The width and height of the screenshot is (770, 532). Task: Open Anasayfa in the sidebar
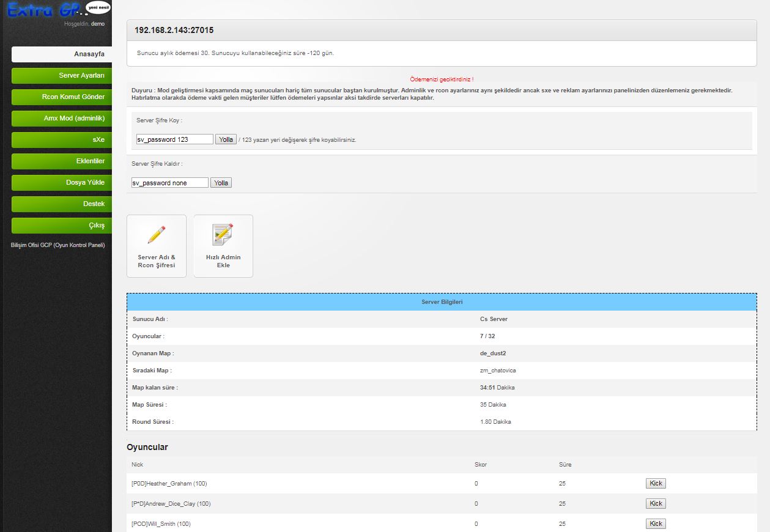point(62,54)
